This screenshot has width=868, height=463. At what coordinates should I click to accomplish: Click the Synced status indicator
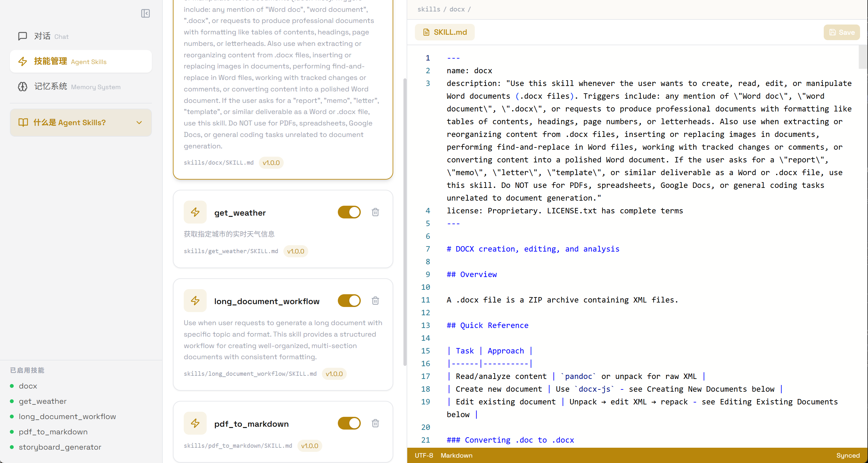coord(848,455)
